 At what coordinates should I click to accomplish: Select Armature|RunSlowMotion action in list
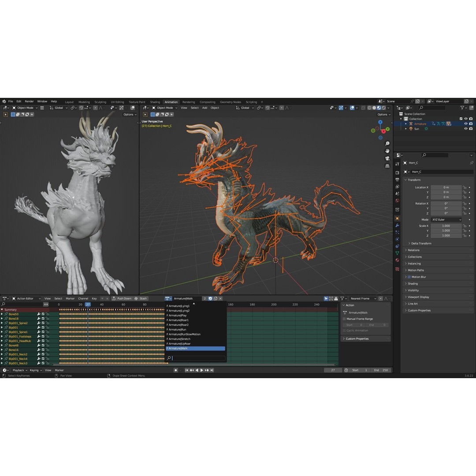[196, 334]
